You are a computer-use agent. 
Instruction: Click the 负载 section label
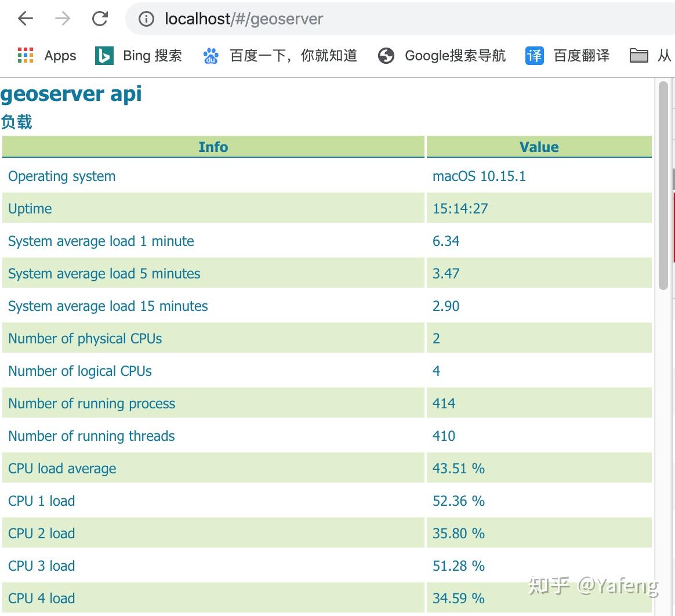pos(17,122)
